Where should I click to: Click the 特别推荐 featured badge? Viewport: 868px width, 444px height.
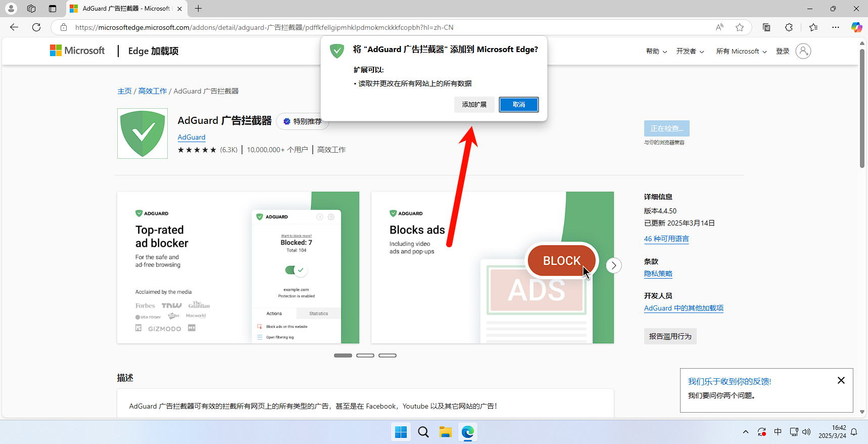(303, 121)
